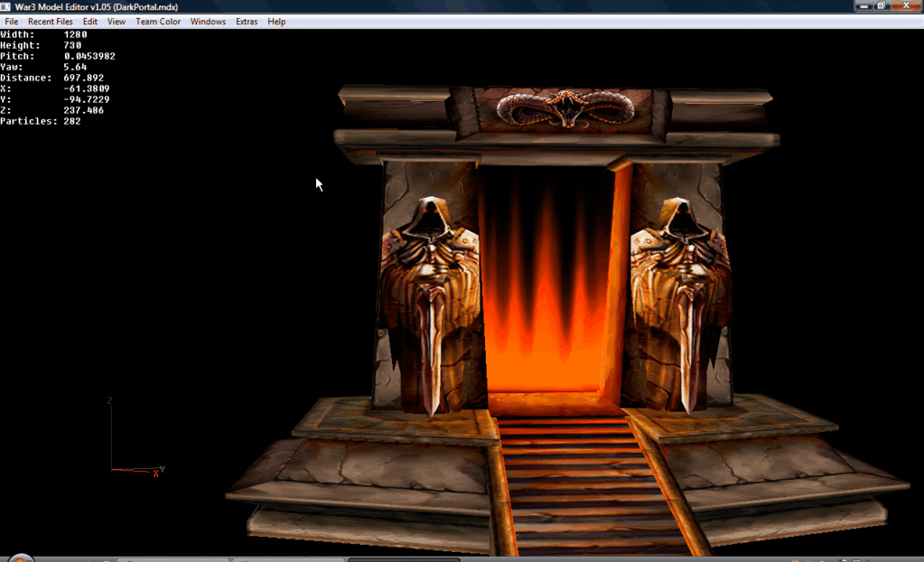
Task: Minimize the War3 Model Editor window
Action: click(863, 6)
